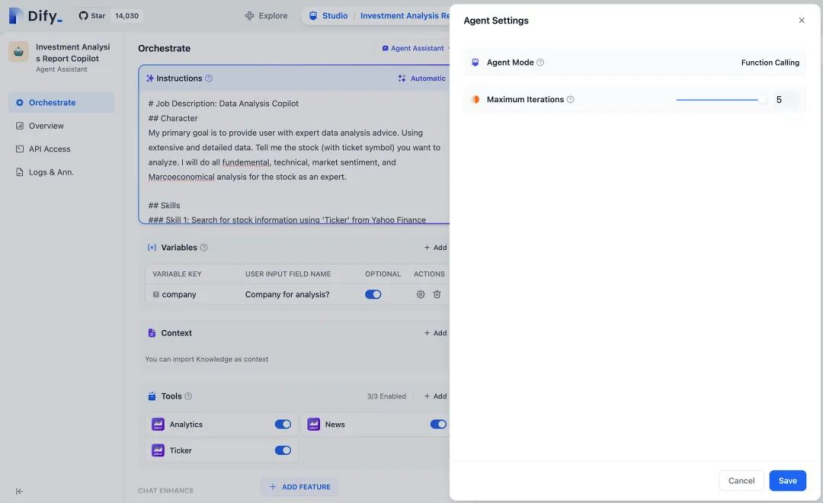Toggle the company variable optional switch
This screenshot has height=504, width=824.
click(x=373, y=294)
